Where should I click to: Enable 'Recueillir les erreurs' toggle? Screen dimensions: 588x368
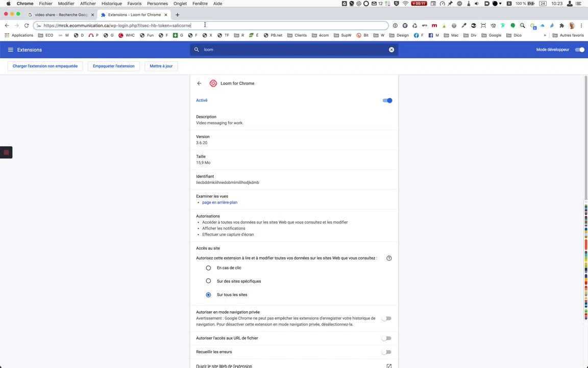coord(386,352)
